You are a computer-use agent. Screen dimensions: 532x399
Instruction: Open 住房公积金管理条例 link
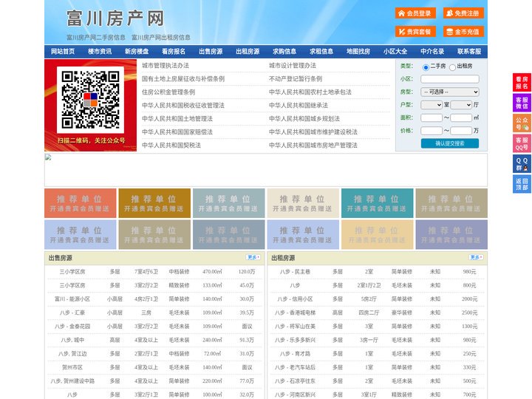[168, 92]
